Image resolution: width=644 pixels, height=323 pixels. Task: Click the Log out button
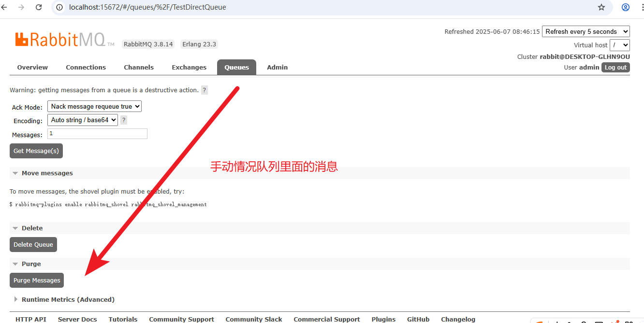click(x=615, y=68)
